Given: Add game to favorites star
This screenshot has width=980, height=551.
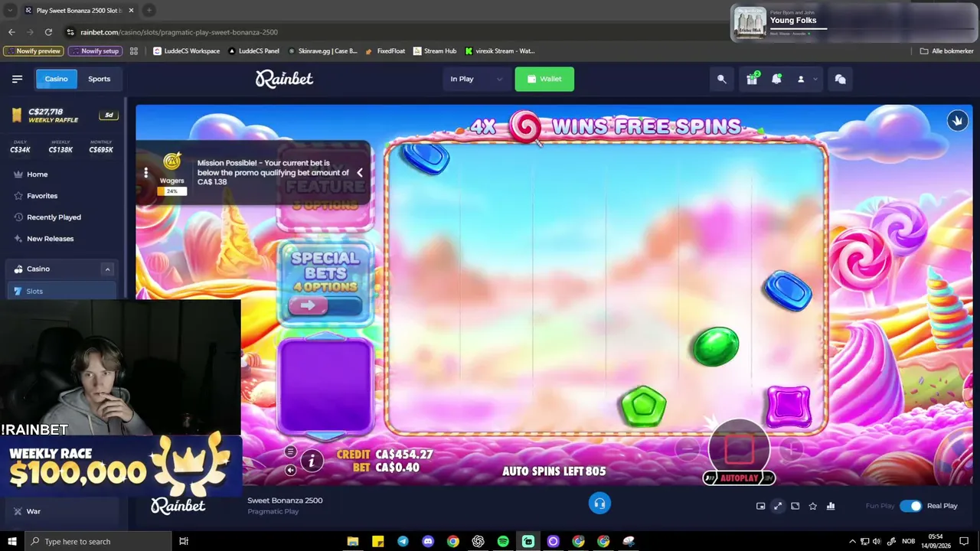Looking at the screenshot, I should tap(813, 506).
